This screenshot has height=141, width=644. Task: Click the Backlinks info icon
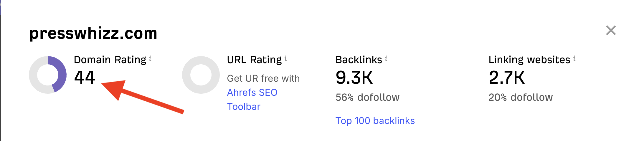coord(386,58)
